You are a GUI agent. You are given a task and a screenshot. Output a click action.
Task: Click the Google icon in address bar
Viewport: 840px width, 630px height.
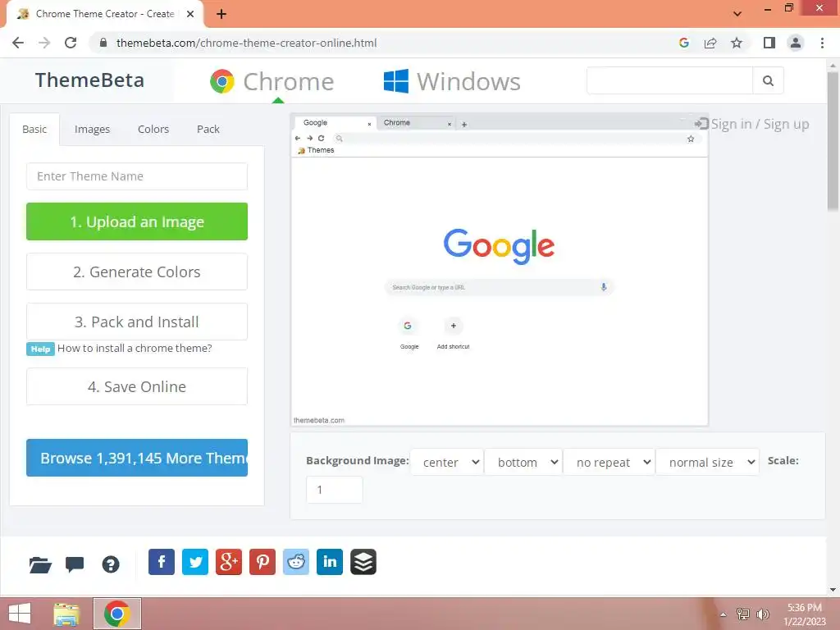pos(684,43)
